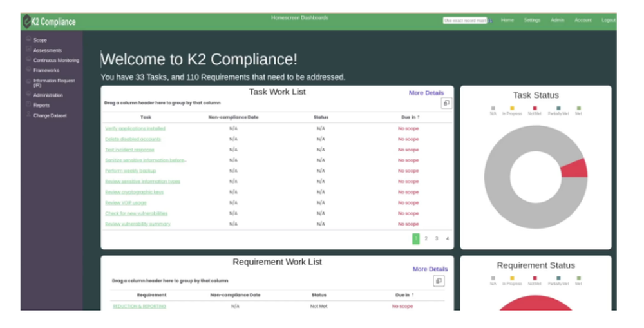
Task: Click the icon beside the record search box
Action: pos(490,20)
